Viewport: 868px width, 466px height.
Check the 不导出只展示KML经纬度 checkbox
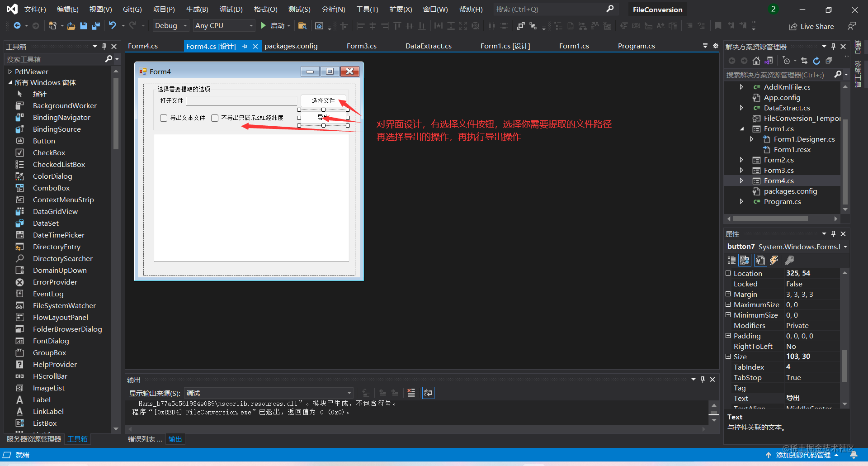click(x=215, y=118)
